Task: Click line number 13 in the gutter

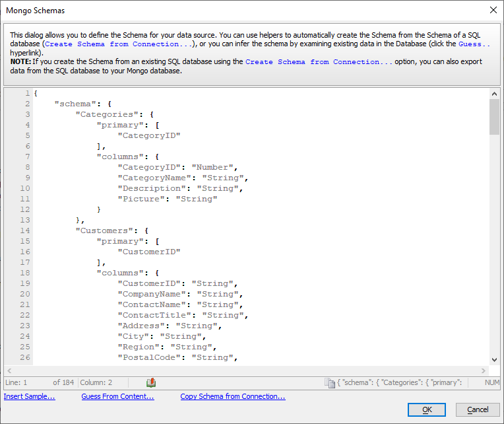Action: pyautogui.click(x=25, y=220)
